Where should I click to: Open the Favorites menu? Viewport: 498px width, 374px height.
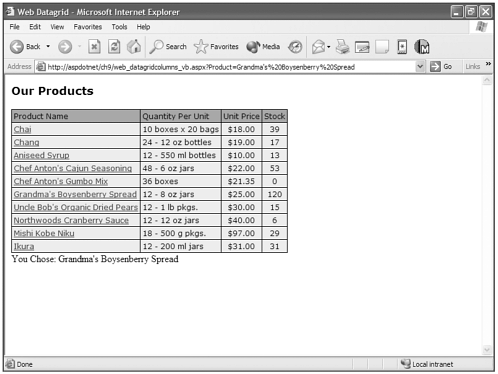pyautogui.click(x=88, y=27)
